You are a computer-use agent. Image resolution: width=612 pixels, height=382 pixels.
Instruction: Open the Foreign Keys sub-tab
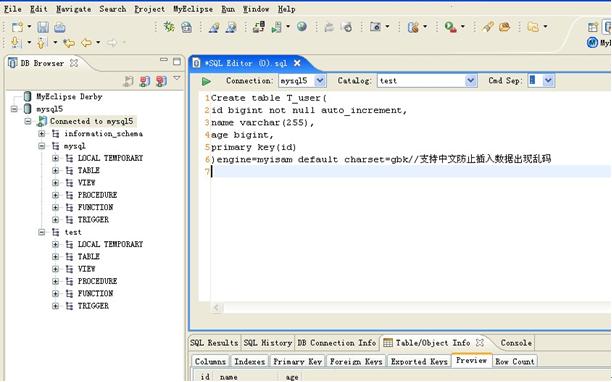(356, 362)
